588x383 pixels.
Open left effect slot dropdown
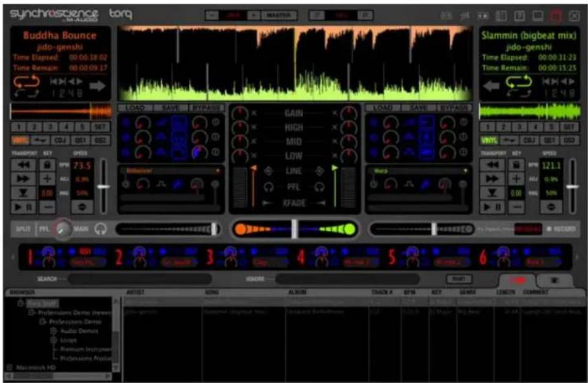pos(217,171)
